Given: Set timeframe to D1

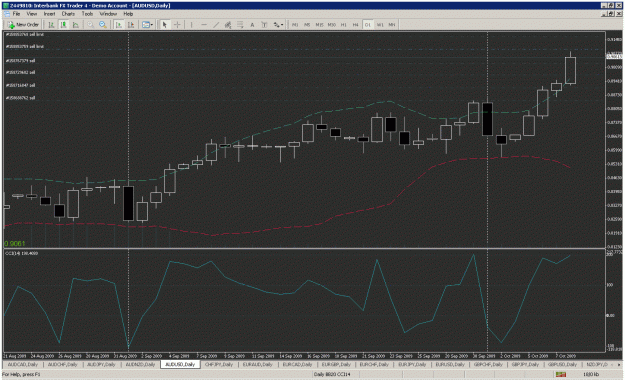Looking at the screenshot, I should click(x=368, y=25).
